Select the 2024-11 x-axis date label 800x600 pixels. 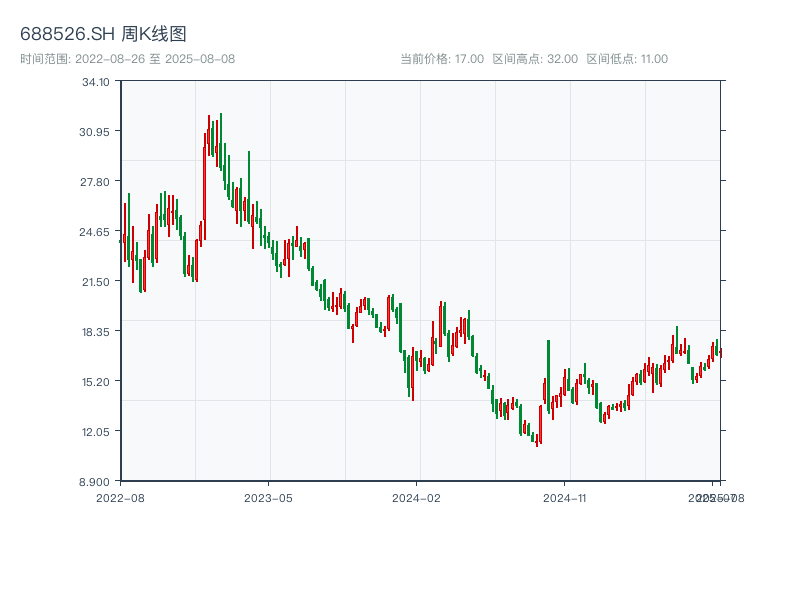[565, 497]
